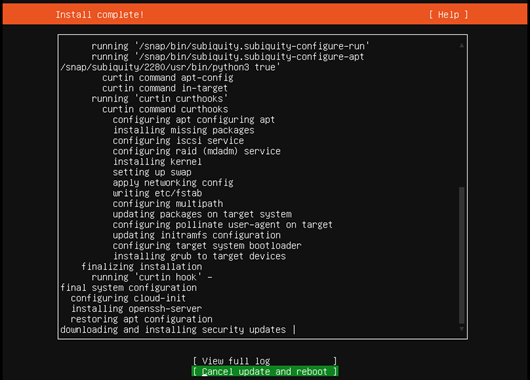
Task: Select the 'finalizing installation' log line
Action: pos(142,266)
